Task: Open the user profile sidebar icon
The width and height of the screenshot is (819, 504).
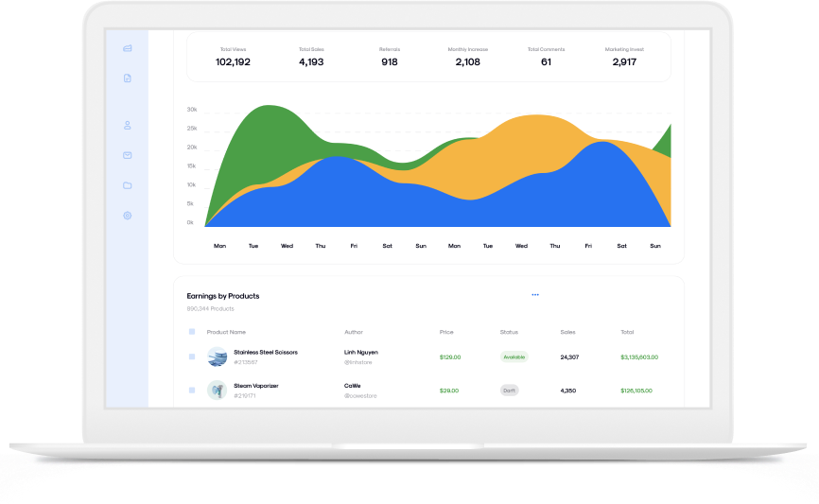Action: pyautogui.click(x=128, y=125)
